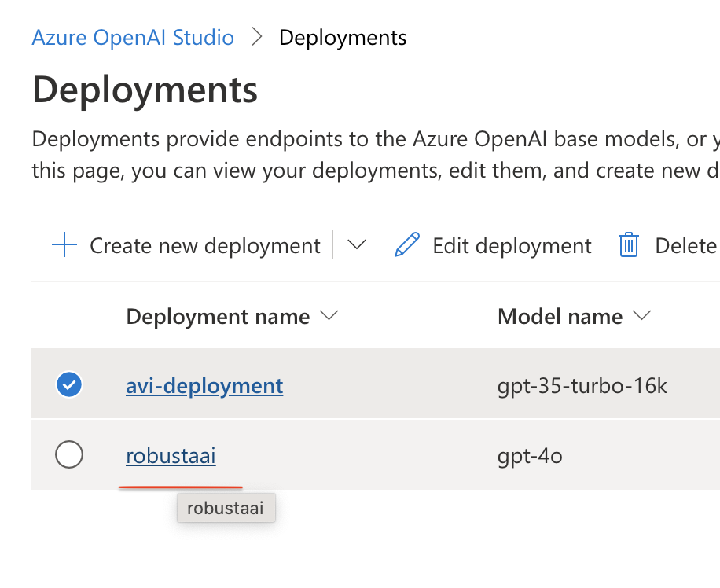This screenshot has width=720, height=588.
Task: Click the plus icon for new deployment
Action: click(x=64, y=246)
